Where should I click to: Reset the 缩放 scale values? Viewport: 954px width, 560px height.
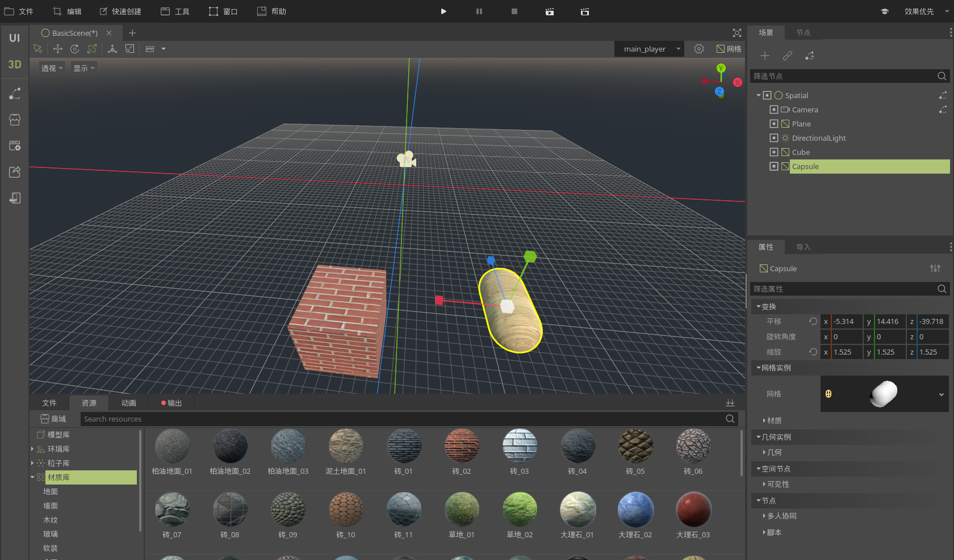click(813, 352)
